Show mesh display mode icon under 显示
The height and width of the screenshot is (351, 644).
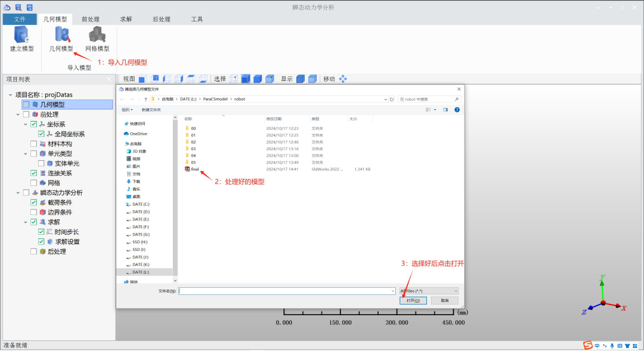(312, 79)
